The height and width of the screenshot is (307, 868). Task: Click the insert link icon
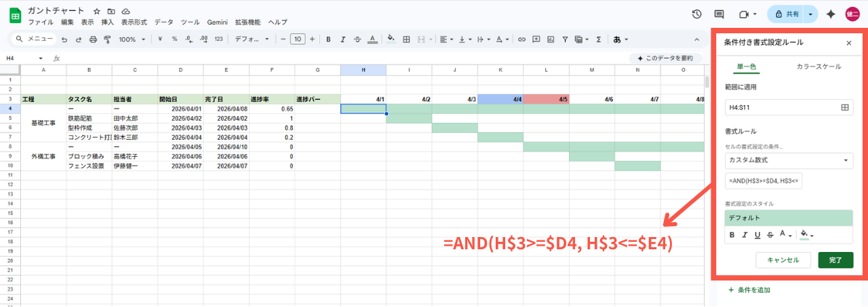click(x=521, y=39)
